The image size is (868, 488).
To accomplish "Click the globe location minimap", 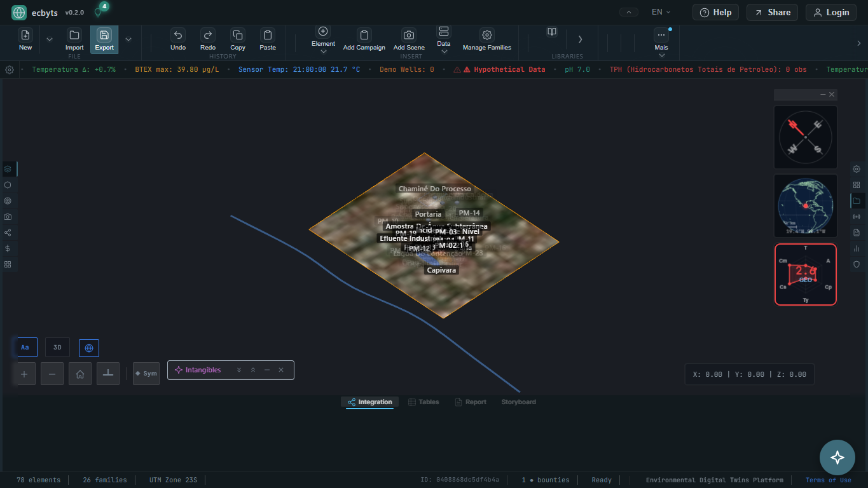I will (x=806, y=206).
